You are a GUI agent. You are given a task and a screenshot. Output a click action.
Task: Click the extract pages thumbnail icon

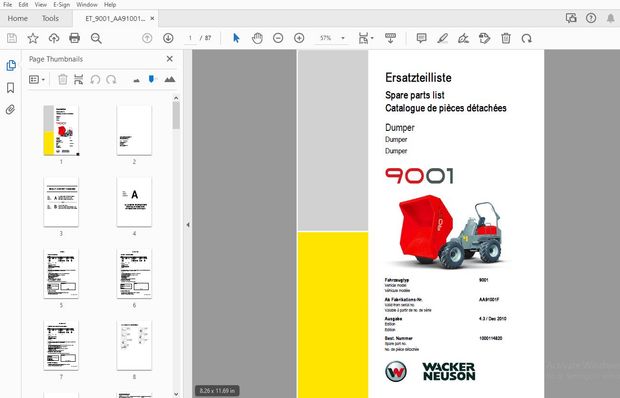(79, 79)
